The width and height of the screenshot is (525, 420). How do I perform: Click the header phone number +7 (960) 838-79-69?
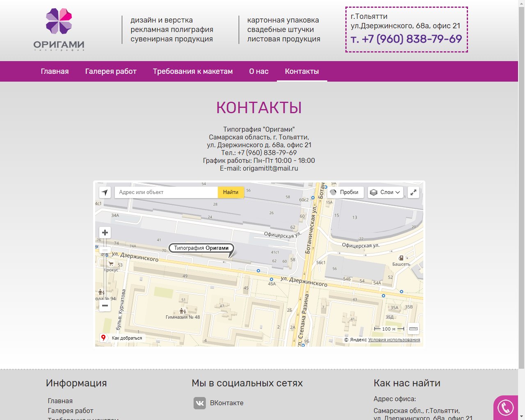click(x=406, y=39)
